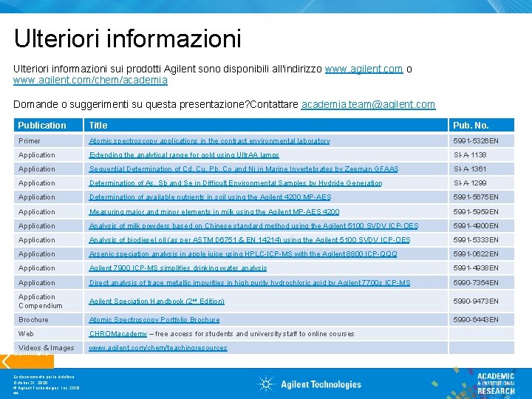
Task: Click the Publication column header
Action: [x=48, y=125]
